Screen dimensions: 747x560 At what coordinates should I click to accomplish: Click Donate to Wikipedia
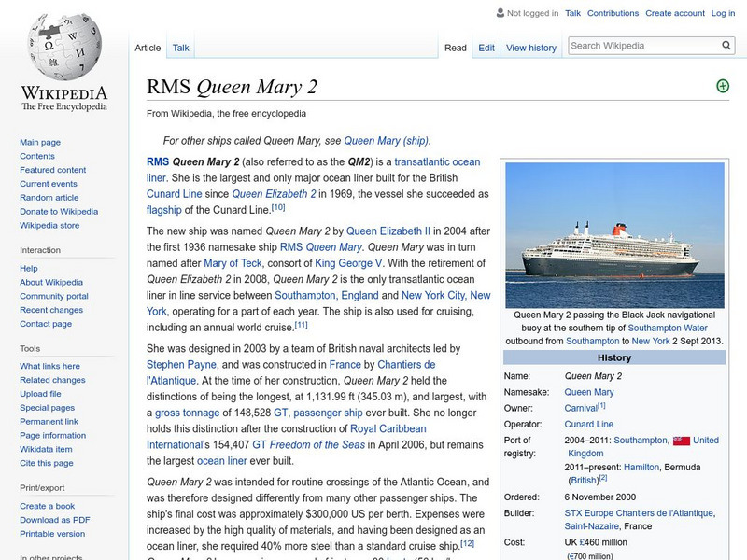(x=59, y=211)
